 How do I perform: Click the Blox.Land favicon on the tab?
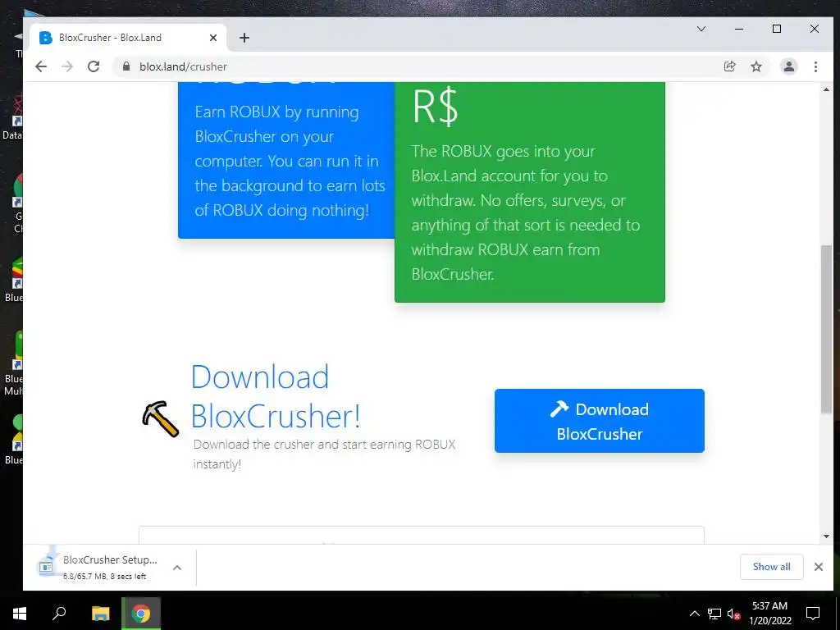tap(46, 38)
